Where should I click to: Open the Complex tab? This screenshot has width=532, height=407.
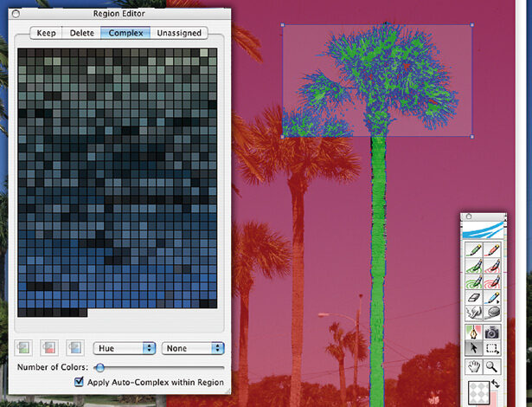coord(125,33)
